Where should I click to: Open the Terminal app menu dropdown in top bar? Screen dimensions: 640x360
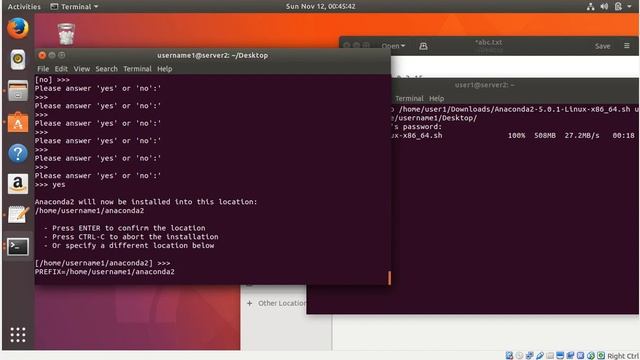coord(74,7)
